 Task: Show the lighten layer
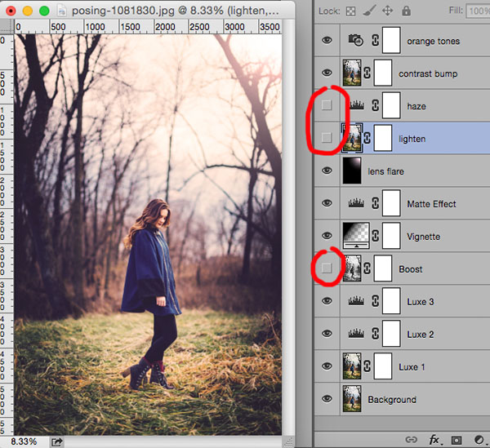coord(327,137)
